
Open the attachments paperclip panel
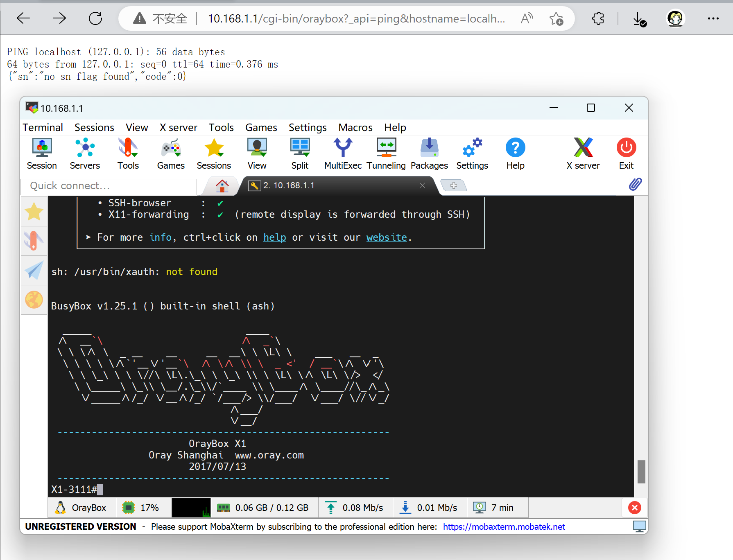tap(635, 184)
